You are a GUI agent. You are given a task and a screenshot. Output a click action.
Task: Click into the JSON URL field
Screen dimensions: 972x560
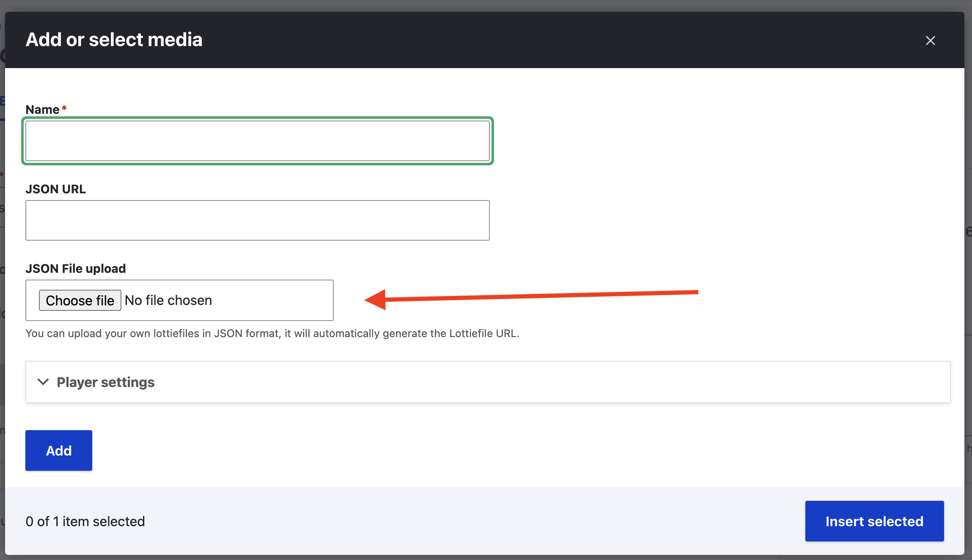(257, 220)
